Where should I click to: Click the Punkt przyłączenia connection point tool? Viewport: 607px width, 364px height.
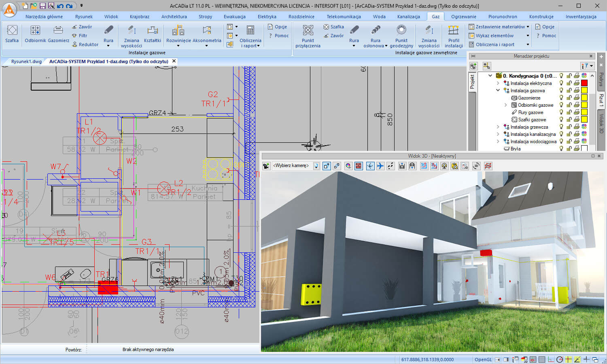[x=308, y=36]
